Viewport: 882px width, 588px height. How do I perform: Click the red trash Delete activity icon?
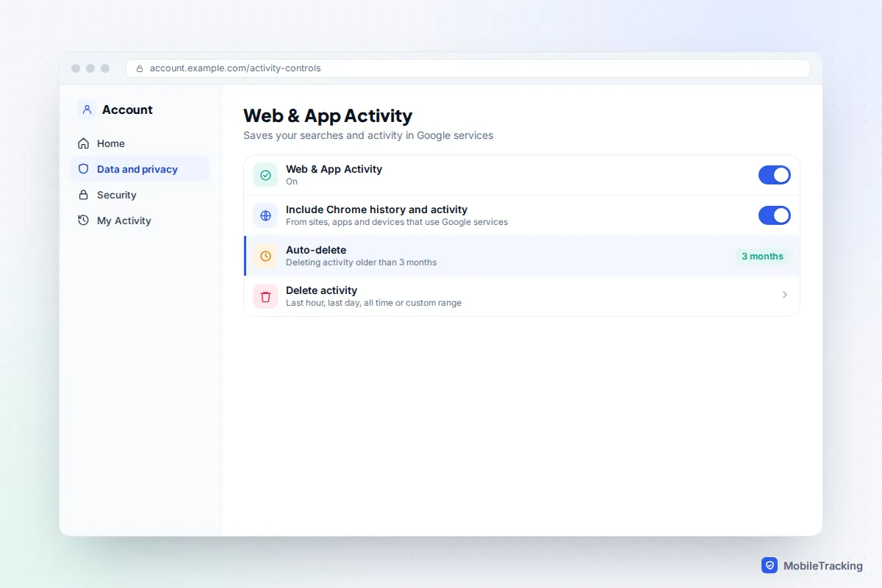tap(265, 296)
